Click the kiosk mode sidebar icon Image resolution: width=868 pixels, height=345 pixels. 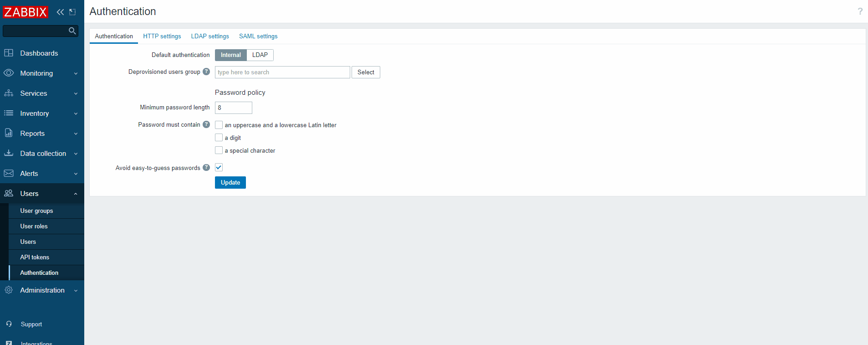[x=72, y=12]
